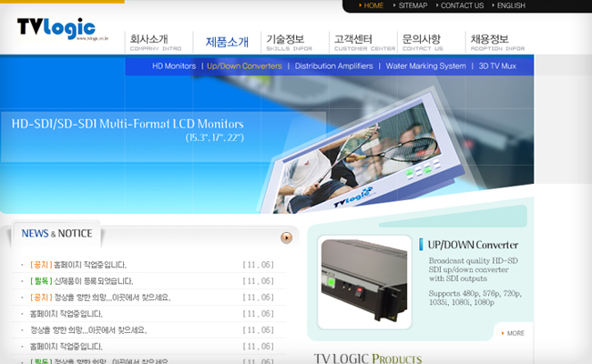Open the 기술정보 Skills Infor menu
Image resolution: width=592 pixels, height=364 pixels.
tap(290, 42)
